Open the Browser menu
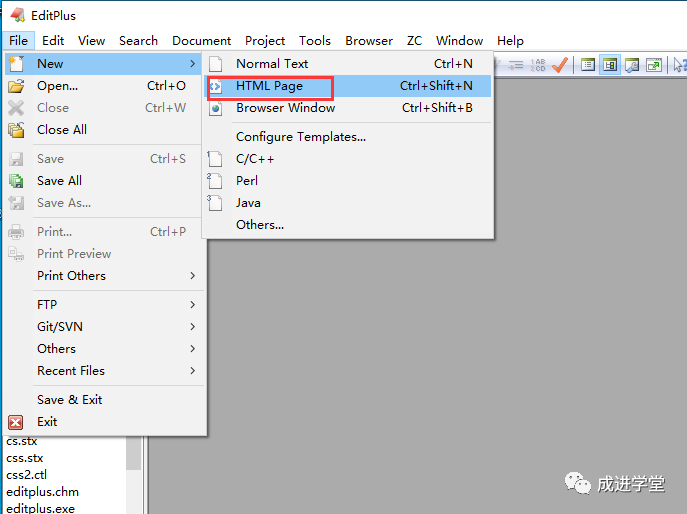Screen dimensions: 687x514 [x=369, y=41]
